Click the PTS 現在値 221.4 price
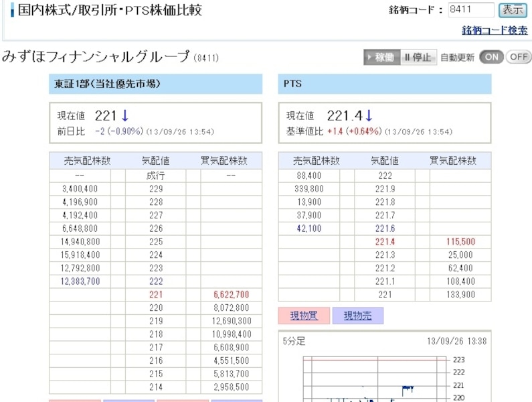Image resolution: width=532 pixels, height=402 pixels. [x=345, y=116]
